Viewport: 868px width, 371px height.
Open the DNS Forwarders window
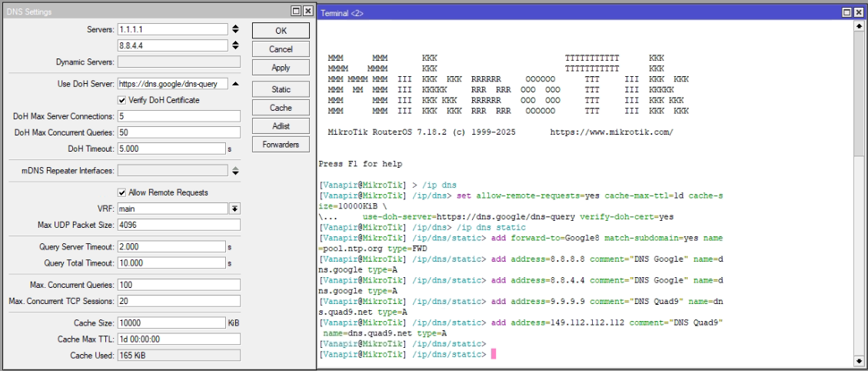click(281, 145)
